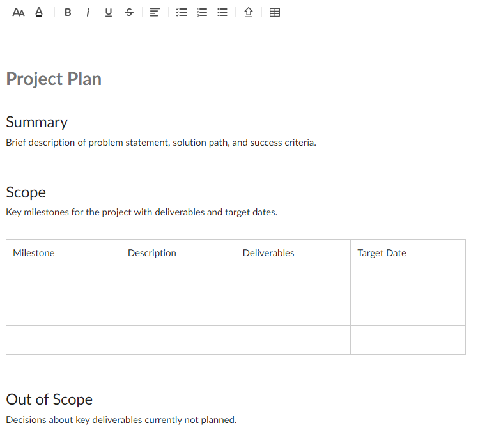The height and width of the screenshot is (448, 487).
Task: Open the font size tool
Action: tap(19, 12)
